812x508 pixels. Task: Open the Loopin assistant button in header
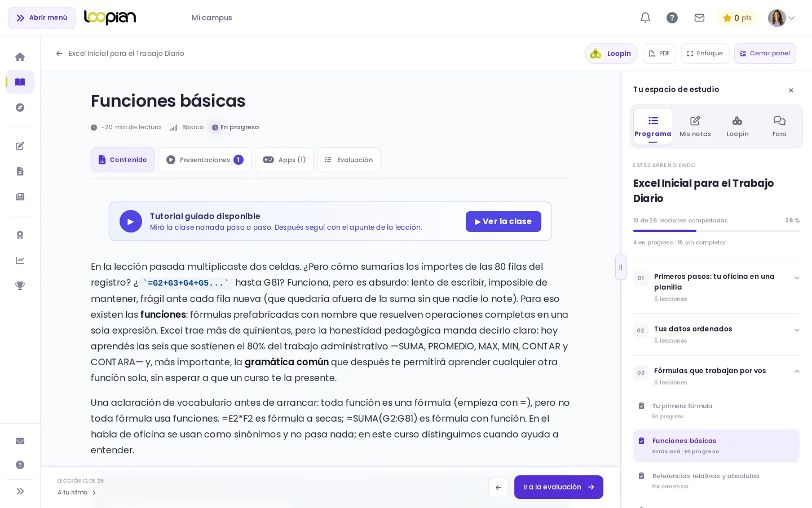tap(611, 54)
